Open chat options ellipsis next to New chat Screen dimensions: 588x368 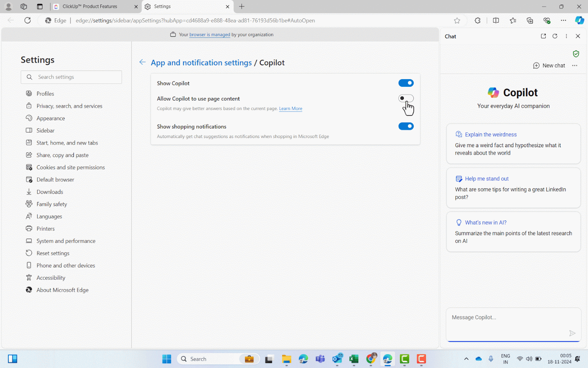coord(574,66)
